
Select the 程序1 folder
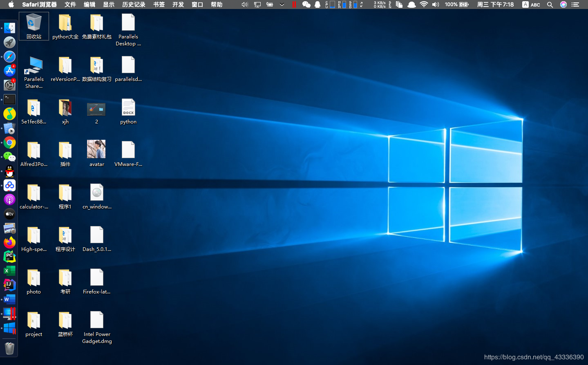pyautogui.click(x=65, y=196)
